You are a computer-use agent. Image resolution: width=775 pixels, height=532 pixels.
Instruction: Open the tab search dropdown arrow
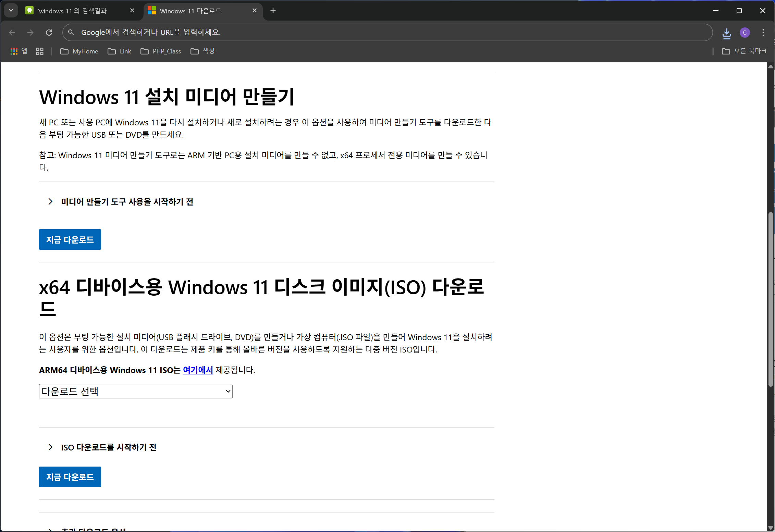(x=11, y=10)
